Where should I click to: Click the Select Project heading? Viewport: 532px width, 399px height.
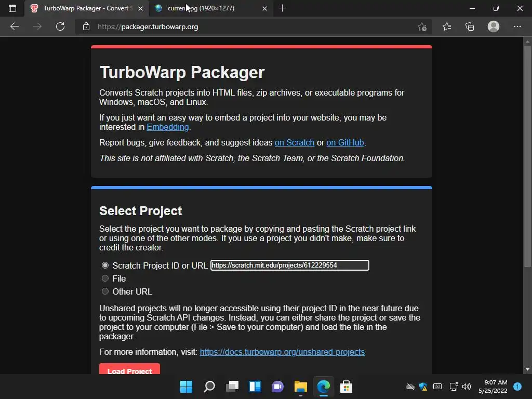tap(140, 211)
